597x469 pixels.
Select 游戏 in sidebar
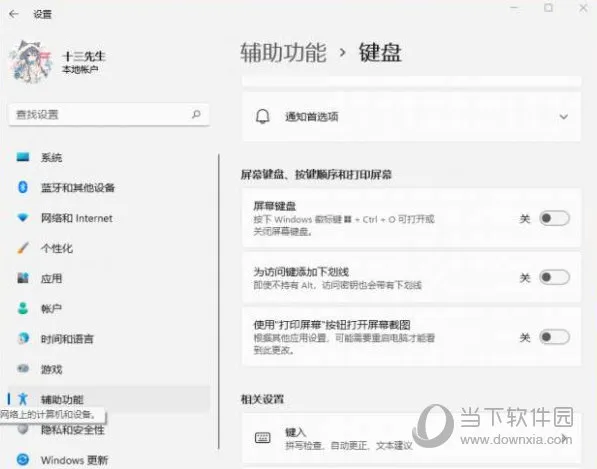click(x=109, y=369)
